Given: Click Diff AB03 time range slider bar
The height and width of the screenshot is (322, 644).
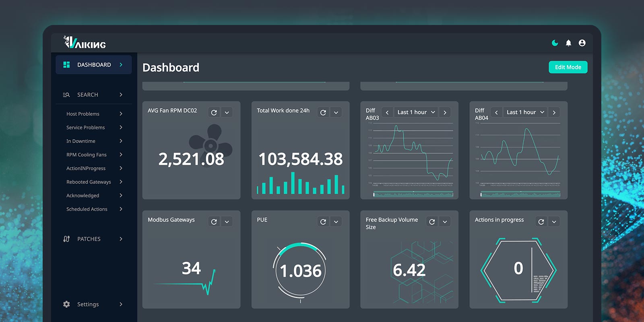Looking at the screenshot, I should [413, 194].
